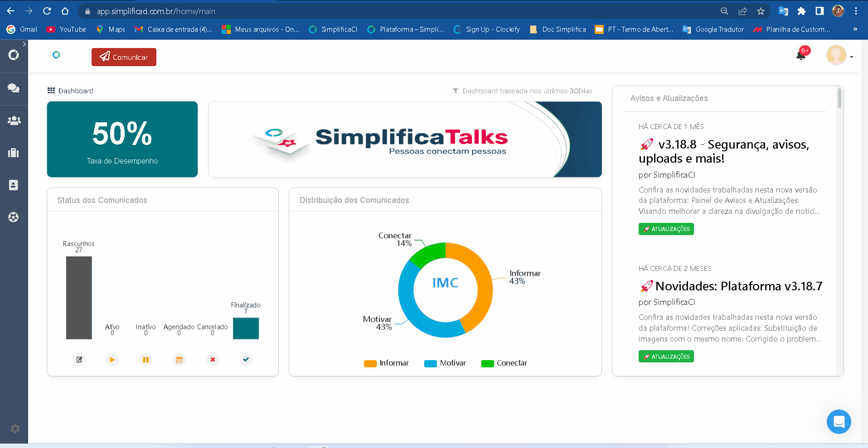This screenshot has width=868, height=448.
Task: Open the settings gear in sidebar
Action: tap(15, 429)
